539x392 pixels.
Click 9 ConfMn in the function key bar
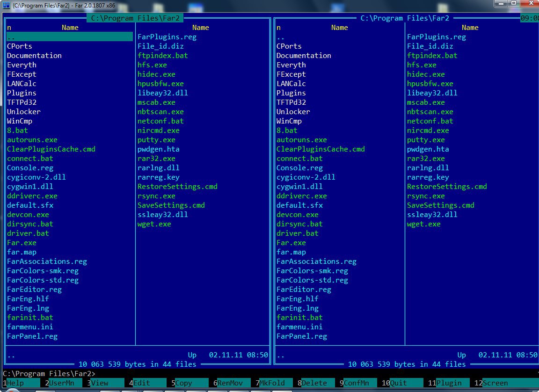click(x=358, y=383)
